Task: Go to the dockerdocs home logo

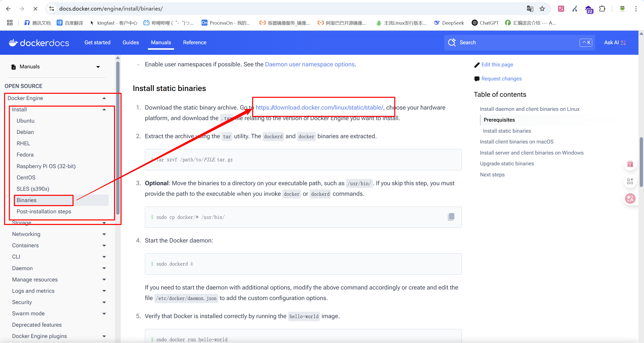Action: pos(39,43)
